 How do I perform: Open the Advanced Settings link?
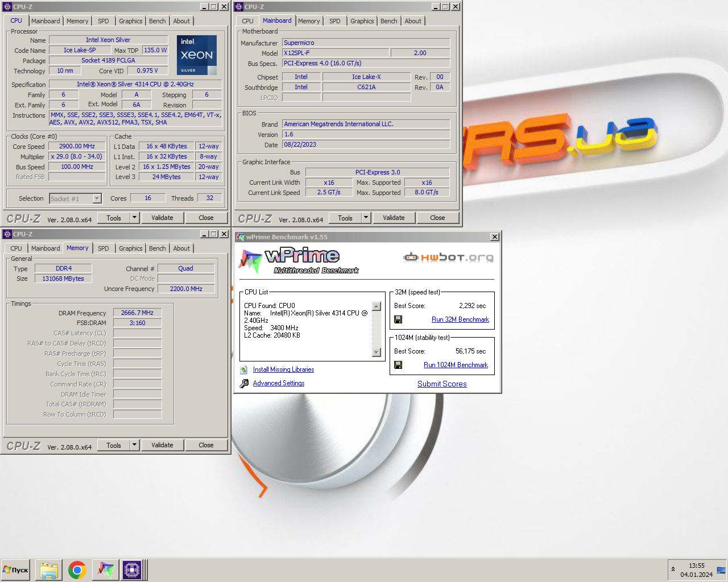click(x=279, y=383)
